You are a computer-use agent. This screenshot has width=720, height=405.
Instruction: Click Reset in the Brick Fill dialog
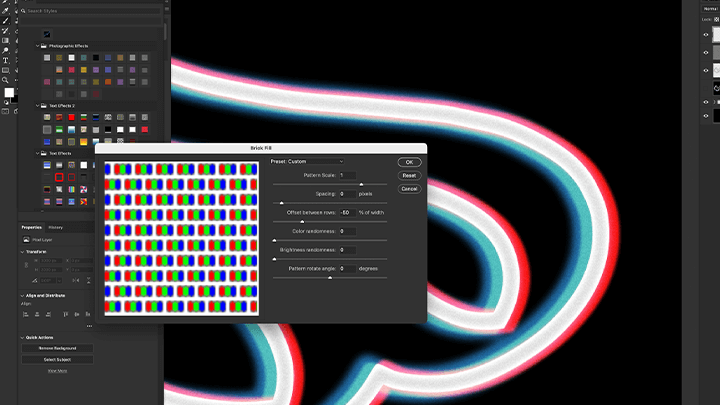click(x=409, y=175)
